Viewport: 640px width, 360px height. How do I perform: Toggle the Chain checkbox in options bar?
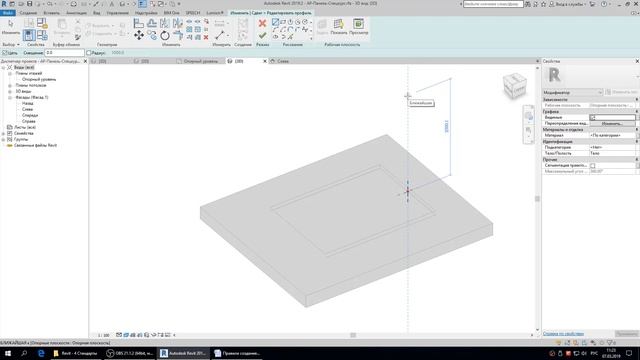5,53
